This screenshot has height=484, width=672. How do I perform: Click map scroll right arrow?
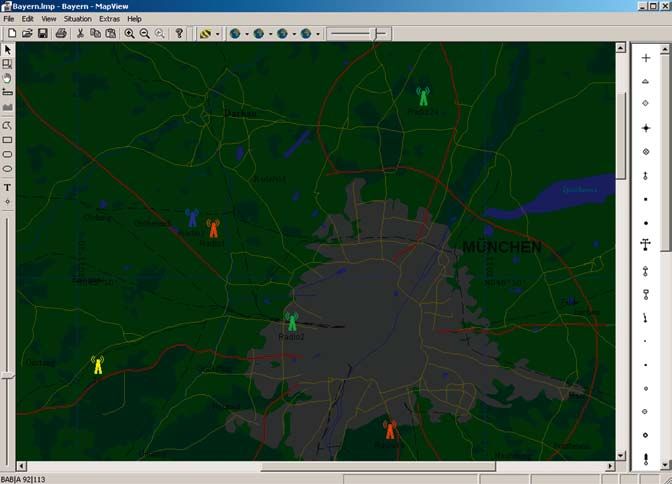coord(610,466)
